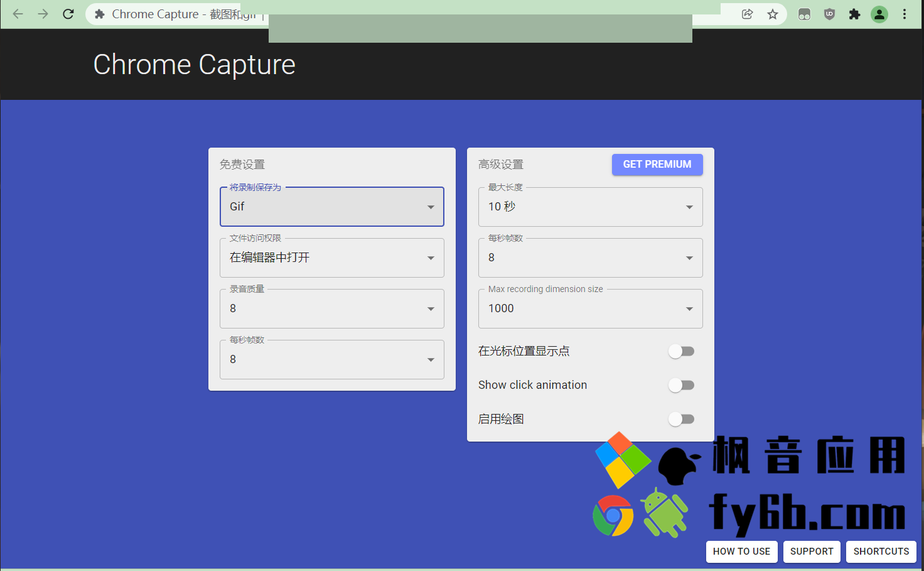Click the extension icon left of the shield
Screen dimensions: 924x571
coord(804,14)
